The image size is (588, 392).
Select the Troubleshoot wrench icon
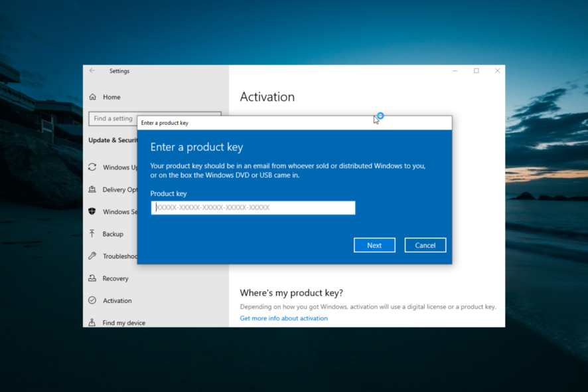click(x=93, y=256)
